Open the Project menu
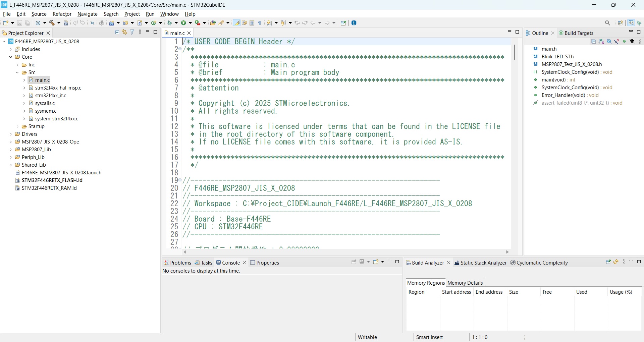The height and width of the screenshot is (342, 644). (x=132, y=14)
